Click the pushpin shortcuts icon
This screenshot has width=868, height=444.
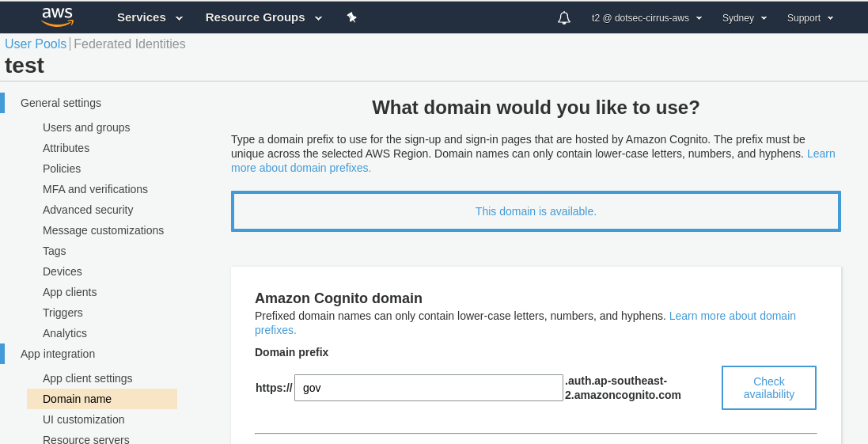point(351,17)
